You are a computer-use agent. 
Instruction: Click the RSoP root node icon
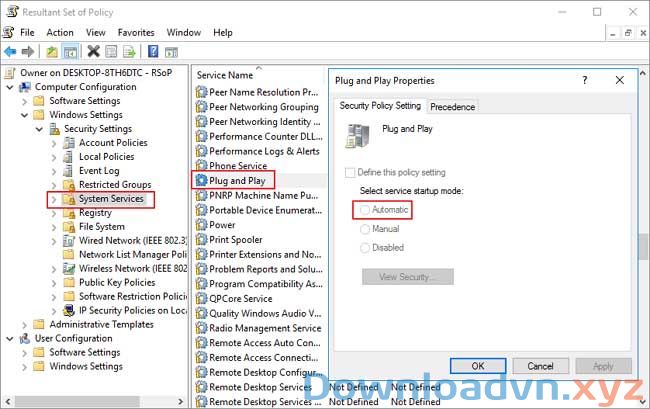coord(10,73)
